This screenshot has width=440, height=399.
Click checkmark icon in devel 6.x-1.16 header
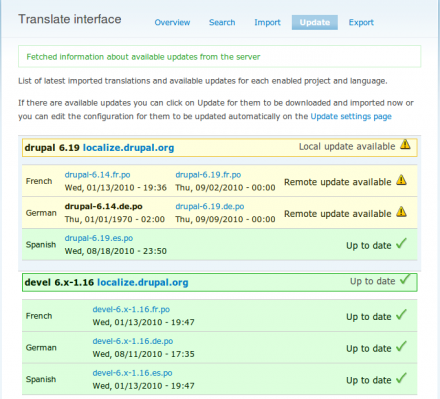405,279
